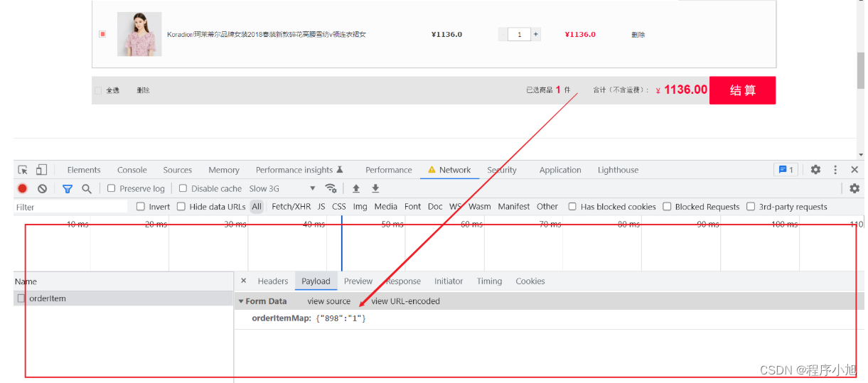
Task: Show the Timing tab
Action: coord(489,281)
